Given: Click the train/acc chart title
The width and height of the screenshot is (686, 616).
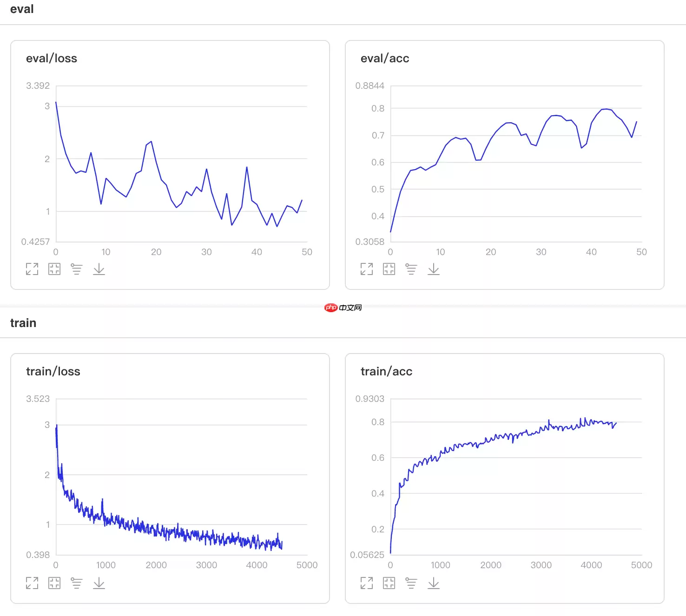Looking at the screenshot, I should coord(386,371).
